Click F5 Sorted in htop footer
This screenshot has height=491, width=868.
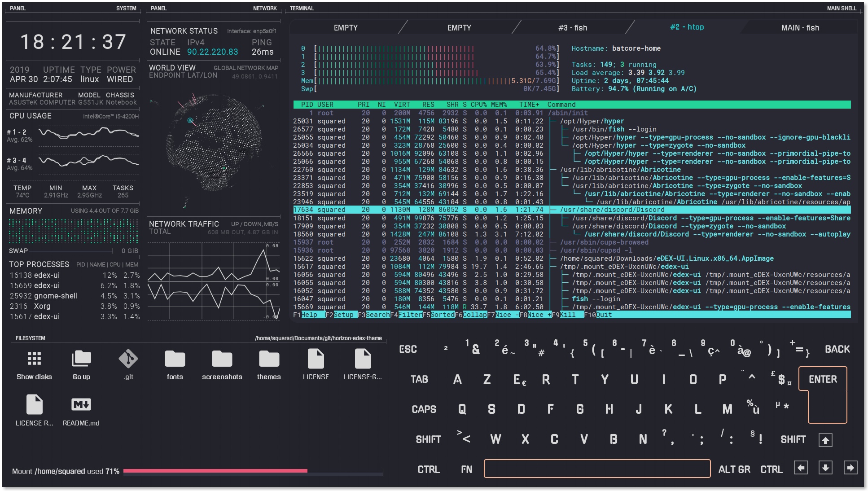coord(438,315)
